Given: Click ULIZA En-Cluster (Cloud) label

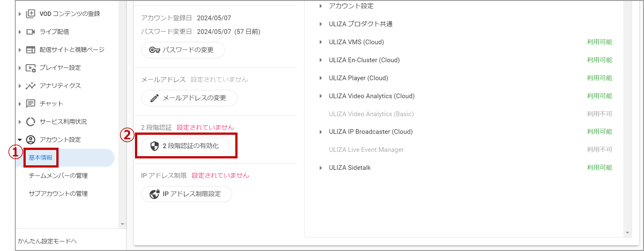Looking at the screenshot, I should 364,60.
